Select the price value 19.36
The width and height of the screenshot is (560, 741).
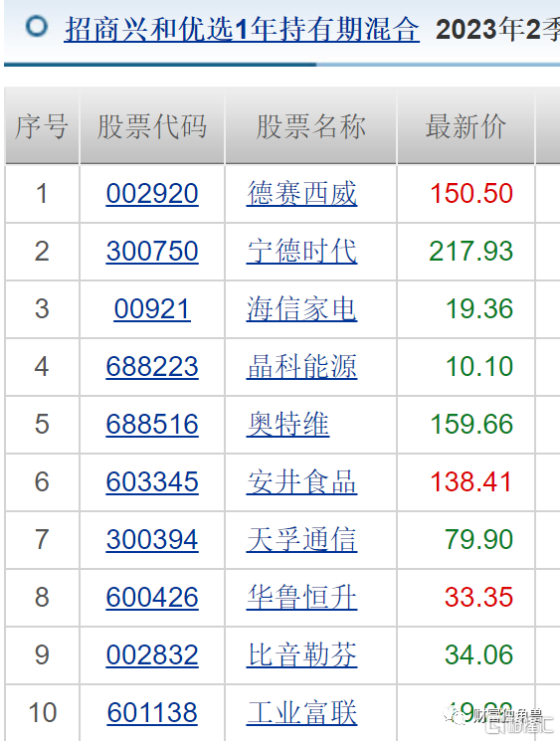479,309
